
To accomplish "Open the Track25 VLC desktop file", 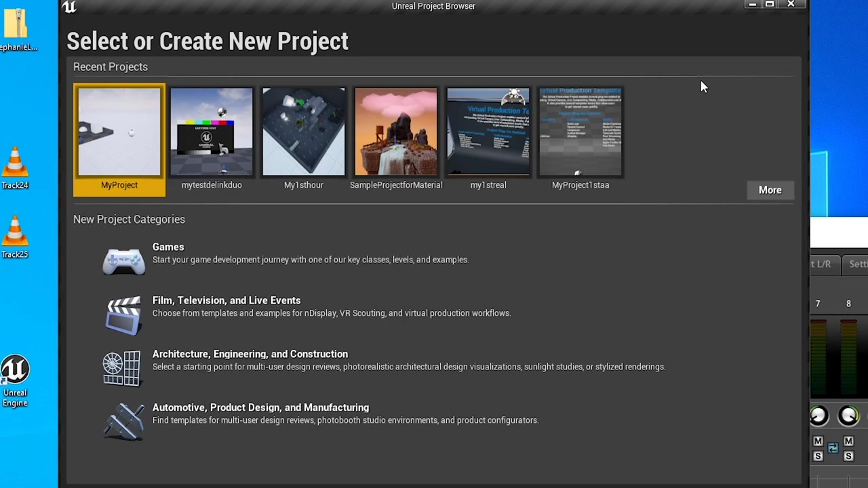I will 15,237.
